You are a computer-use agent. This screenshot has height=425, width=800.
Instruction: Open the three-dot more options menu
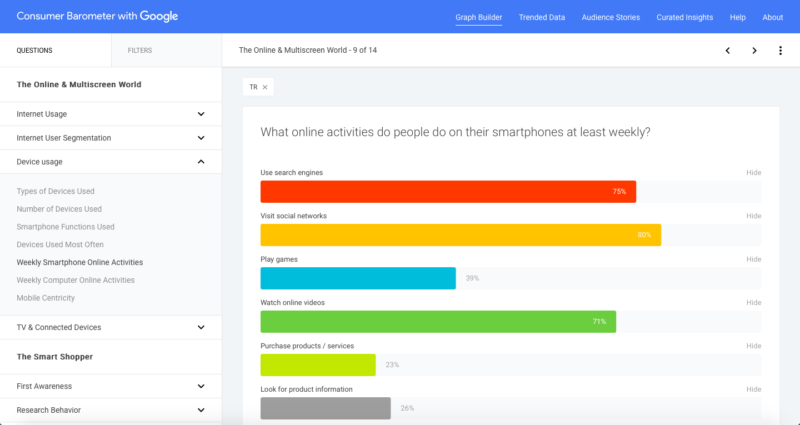point(780,50)
